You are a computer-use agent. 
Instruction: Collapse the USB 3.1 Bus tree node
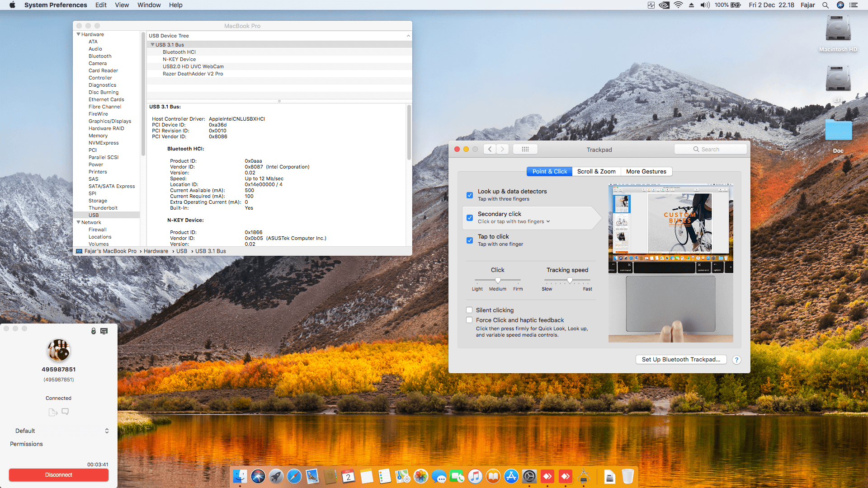[153, 45]
